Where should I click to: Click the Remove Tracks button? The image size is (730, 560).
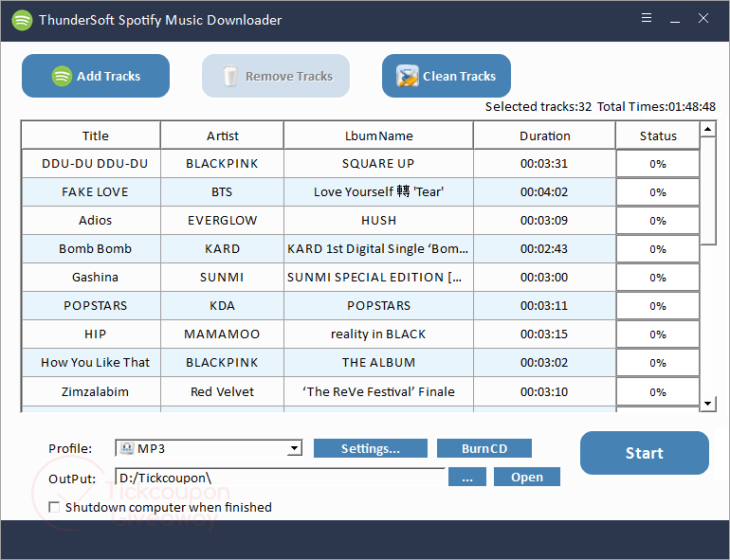click(x=276, y=76)
